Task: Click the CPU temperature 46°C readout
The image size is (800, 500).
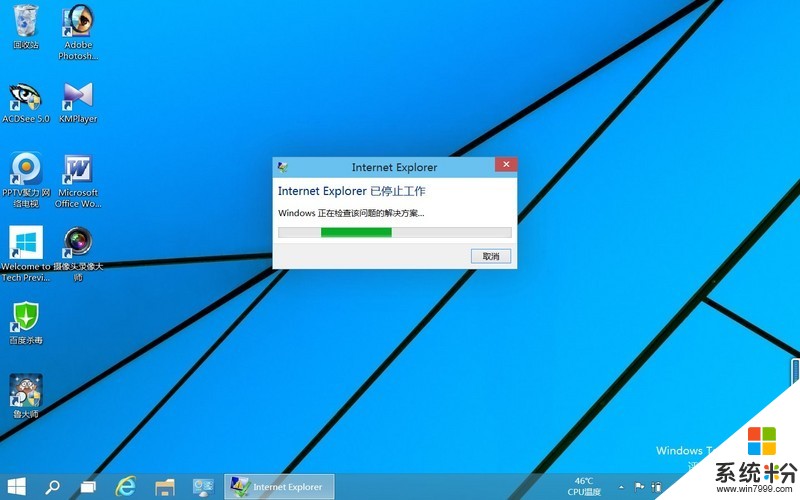Action: [584, 487]
